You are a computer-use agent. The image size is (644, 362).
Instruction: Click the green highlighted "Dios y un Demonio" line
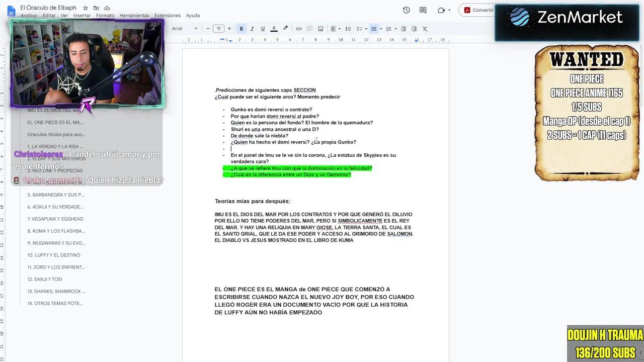290,174
